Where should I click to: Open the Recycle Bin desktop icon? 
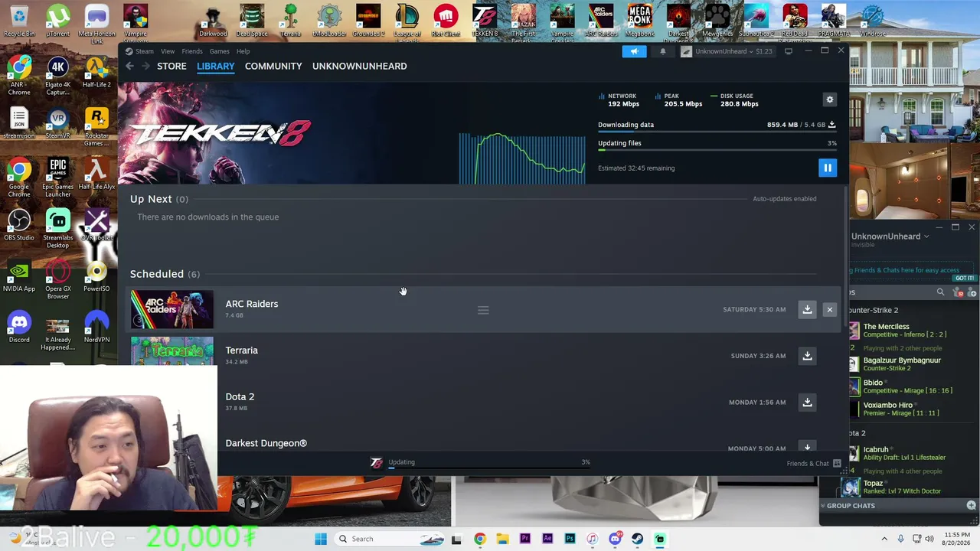tap(19, 21)
